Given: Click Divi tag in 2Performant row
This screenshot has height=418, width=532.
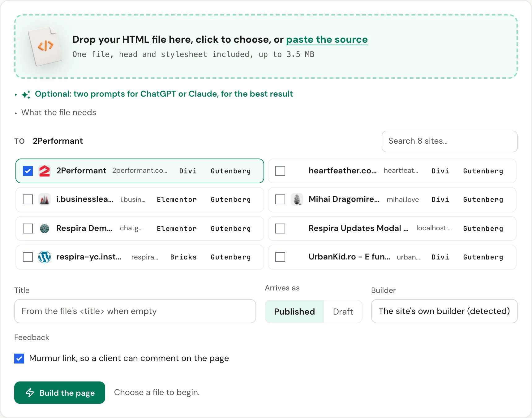Looking at the screenshot, I should [188, 171].
